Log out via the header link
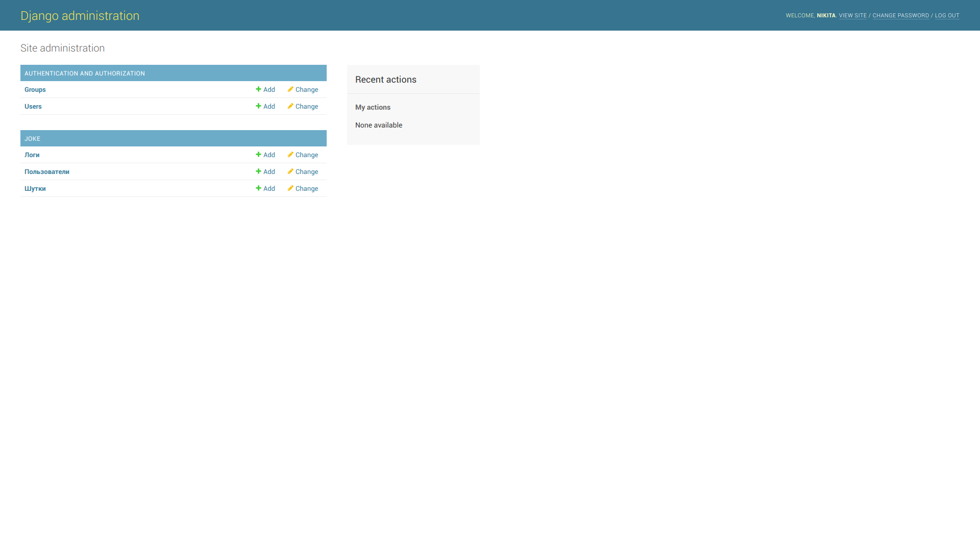The image size is (980, 551). 947,15
